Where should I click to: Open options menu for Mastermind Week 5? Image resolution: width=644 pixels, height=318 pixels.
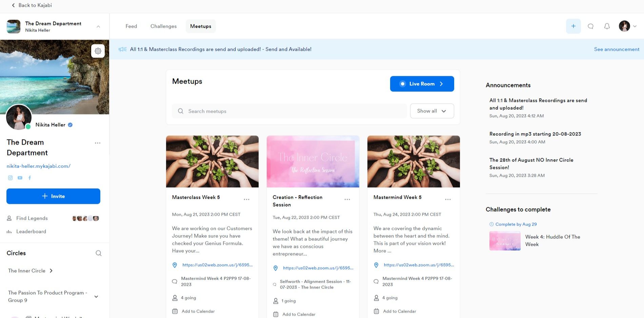pos(448,199)
